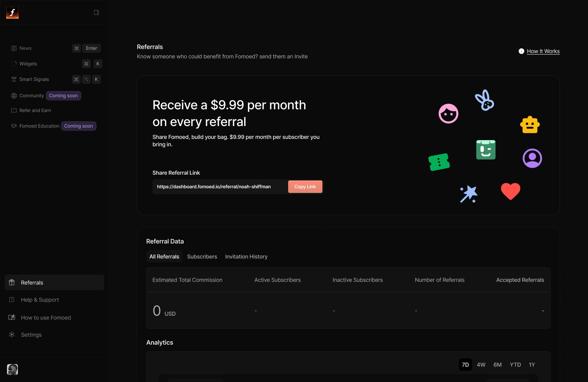
Task: Click the red heart icon
Action: [511, 191]
